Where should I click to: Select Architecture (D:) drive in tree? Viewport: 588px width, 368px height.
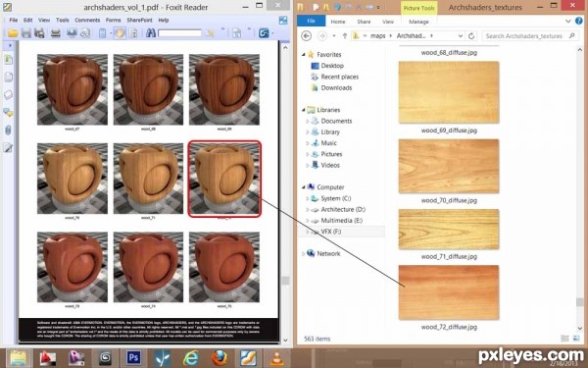pos(343,210)
